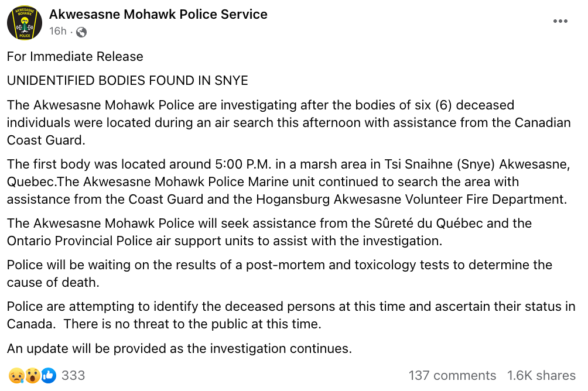
Task: Click the paragraph about first body located
Action: pos(289,182)
